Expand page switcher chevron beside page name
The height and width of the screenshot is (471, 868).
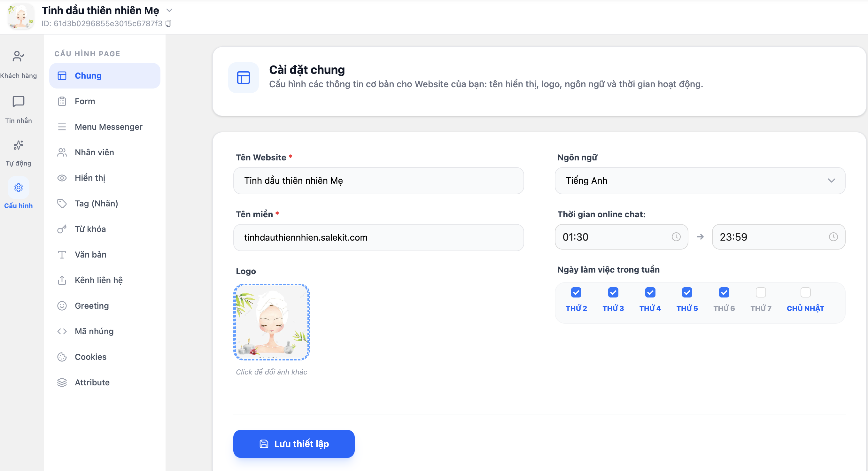tap(169, 11)
